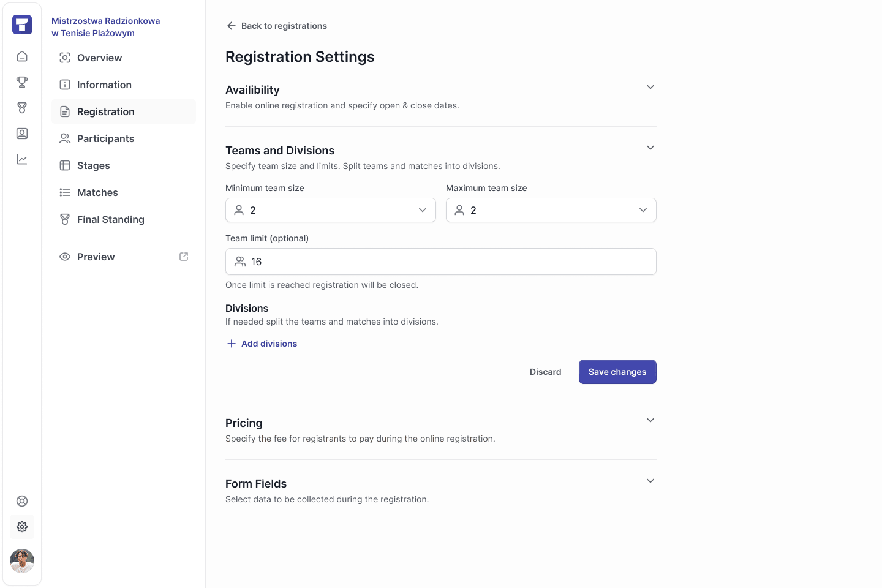Image resolution: width=882 pixels, height=588 pixels.
Task: Click the home icon in left rail
Action: (x=22, y=56)
